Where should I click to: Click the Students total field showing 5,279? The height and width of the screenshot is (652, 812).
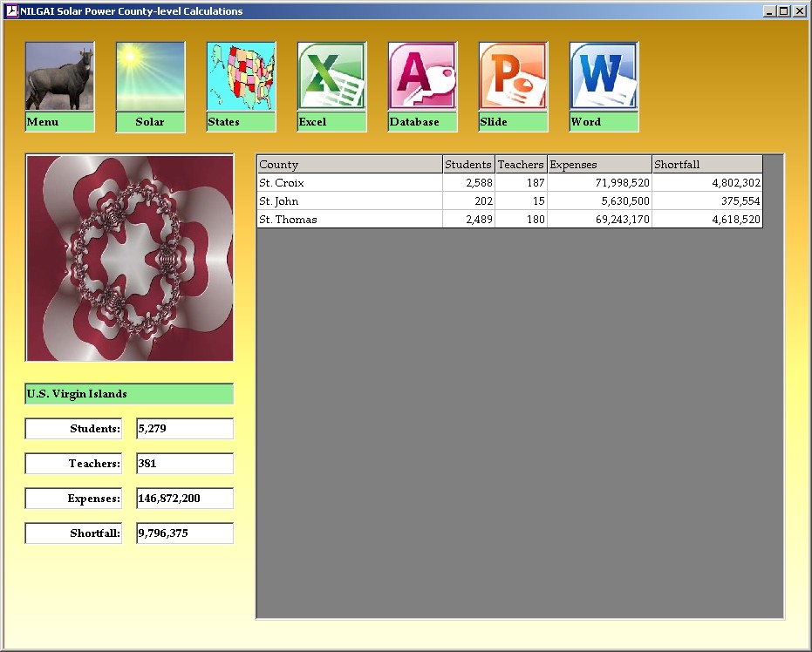(185, 429)
